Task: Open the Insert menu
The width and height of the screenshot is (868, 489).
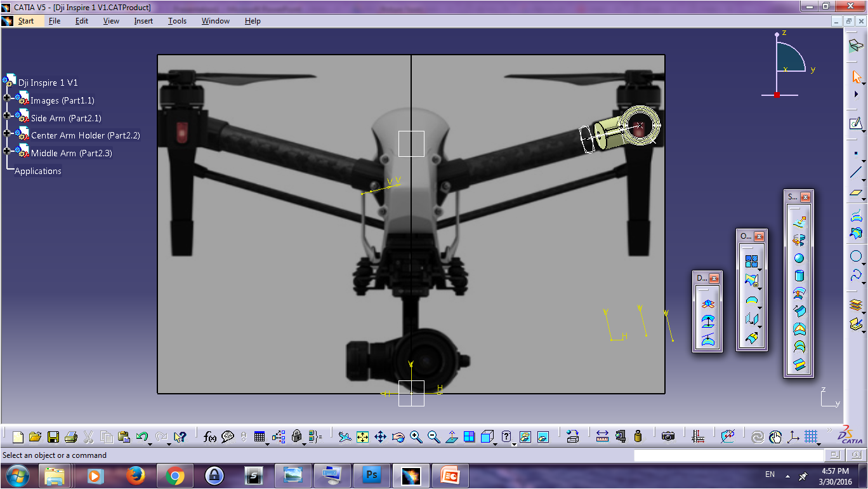Action: (x=143, y=21)
